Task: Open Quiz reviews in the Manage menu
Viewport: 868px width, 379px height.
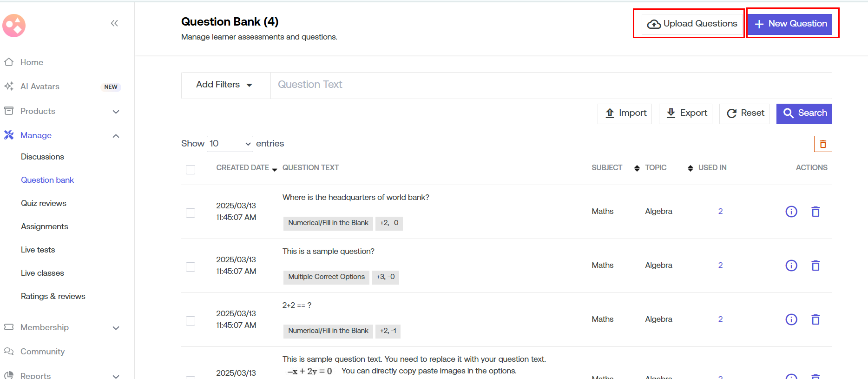Action: click(x=44, y=203)
